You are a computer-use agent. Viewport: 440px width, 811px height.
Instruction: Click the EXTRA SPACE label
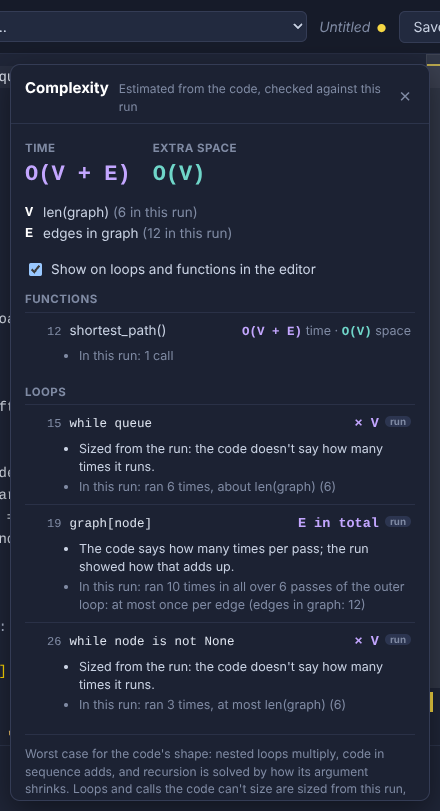(x=194, y=148)
